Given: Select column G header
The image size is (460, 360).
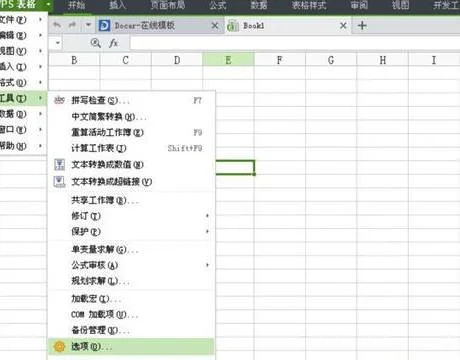Looking at the screenshot, I should [x=331, y=60].
